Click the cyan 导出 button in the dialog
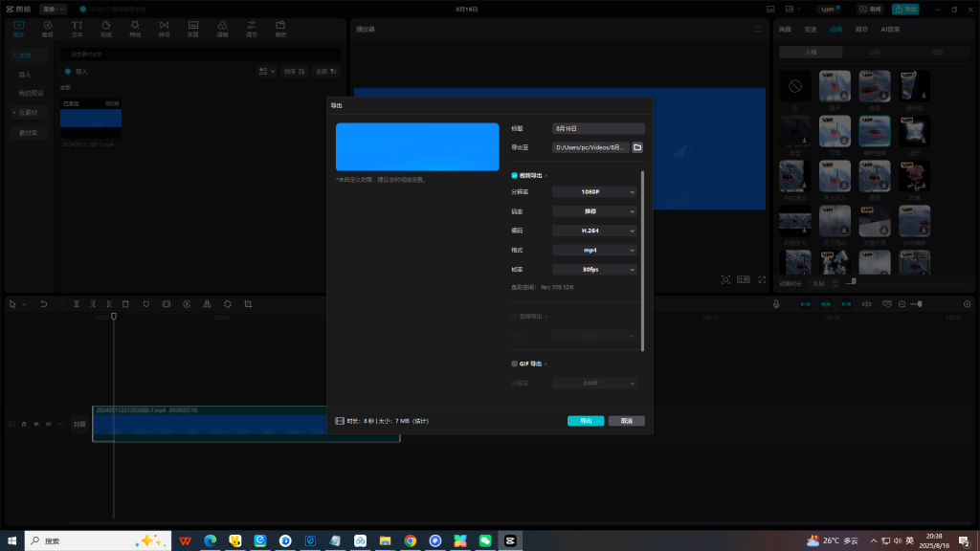Viewport: 980px width, 551px height. point(586,421)
